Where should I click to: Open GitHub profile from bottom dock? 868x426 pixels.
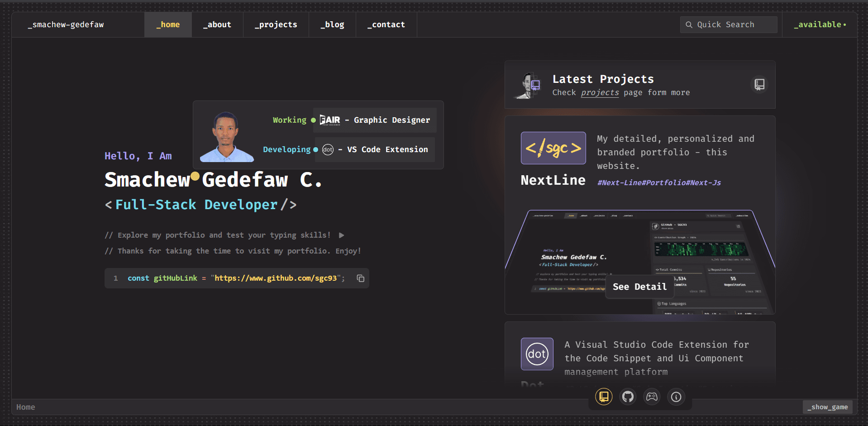click(x=628, y=397)
